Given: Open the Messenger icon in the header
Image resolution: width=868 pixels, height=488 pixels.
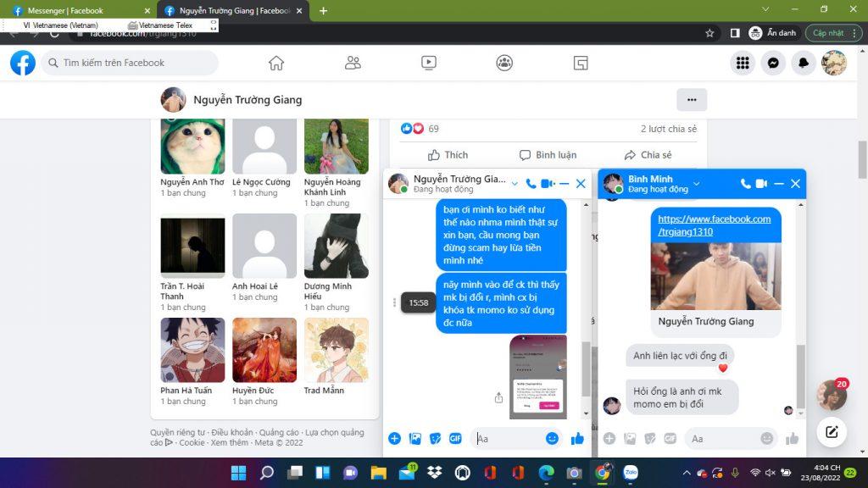Looking at the screenshot, I should [x=773, y=63].
